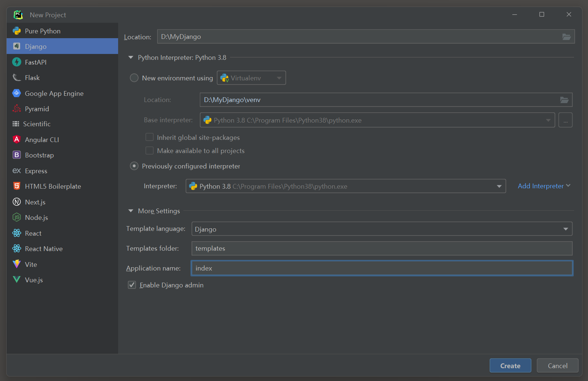Select Previously configured interpreter radio button
The image size is (588, 381).
coord(134,166)
